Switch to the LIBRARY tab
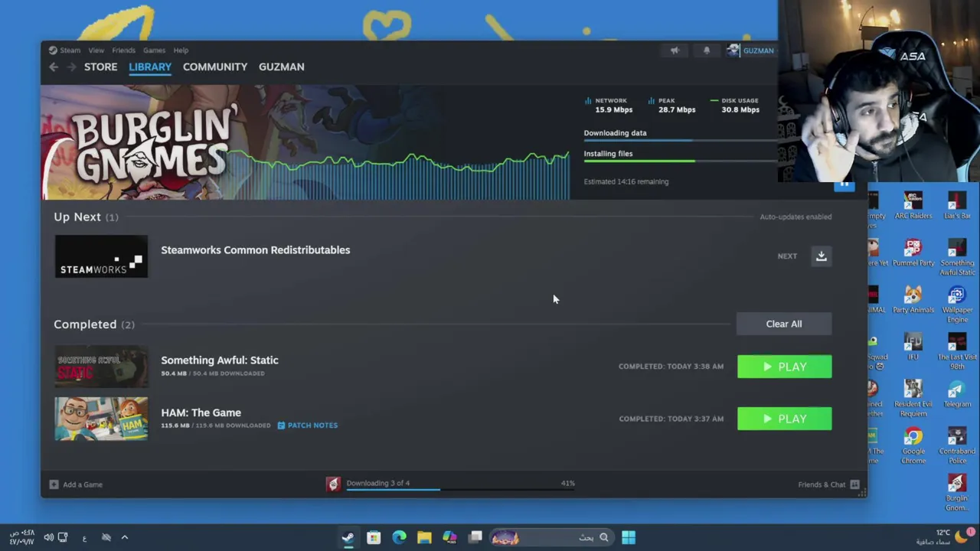Image resolution: width=980 pixels, height=551 pixels. pyautogui.click(x=150, y=67)
